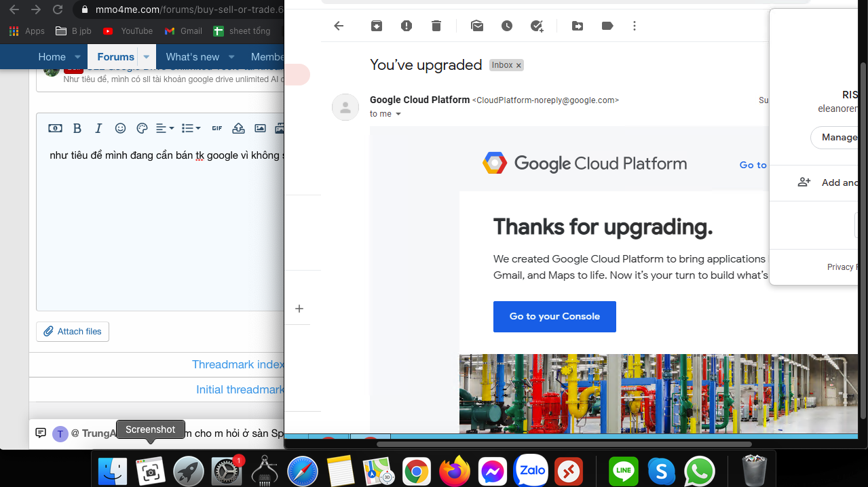The width and height of the screenshot is (868, 487).
Task: Reload the mmo4me page
Action: pyautogui.click(x=58, y=9)
